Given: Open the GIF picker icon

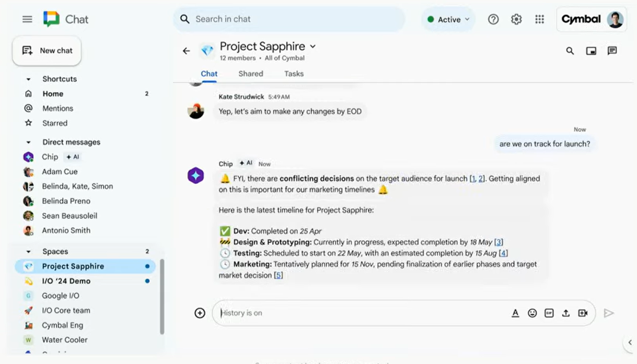Looking at the screenshot, I should pos(549,313).
